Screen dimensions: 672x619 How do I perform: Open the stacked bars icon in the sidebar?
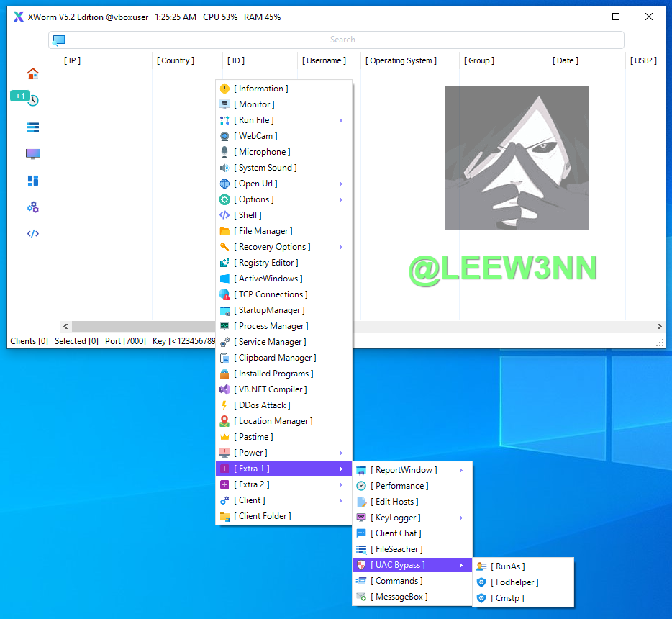32,127
